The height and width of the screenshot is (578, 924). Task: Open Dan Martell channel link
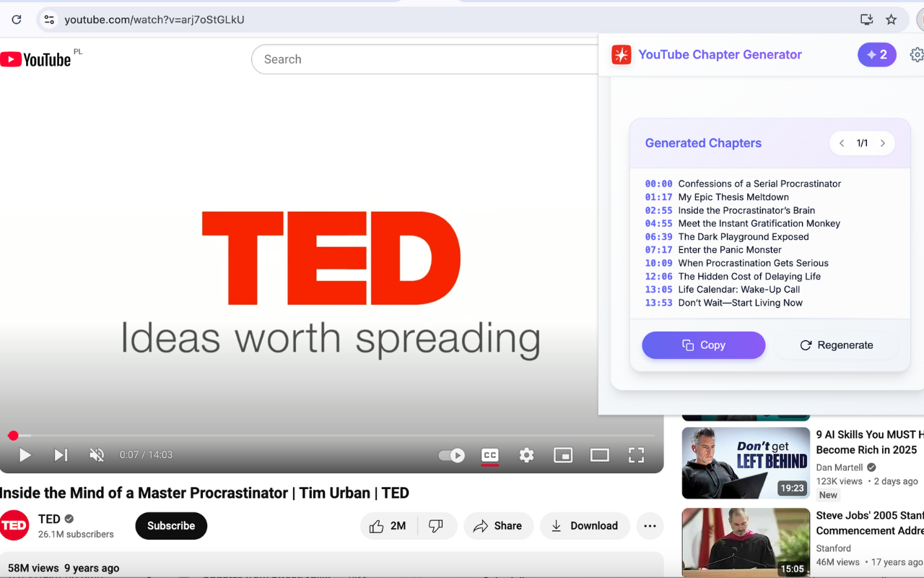[x=840, y=467]
